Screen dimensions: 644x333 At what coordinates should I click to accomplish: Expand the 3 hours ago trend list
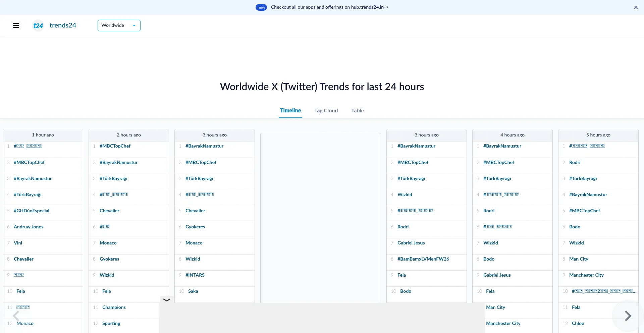[166, 300]
